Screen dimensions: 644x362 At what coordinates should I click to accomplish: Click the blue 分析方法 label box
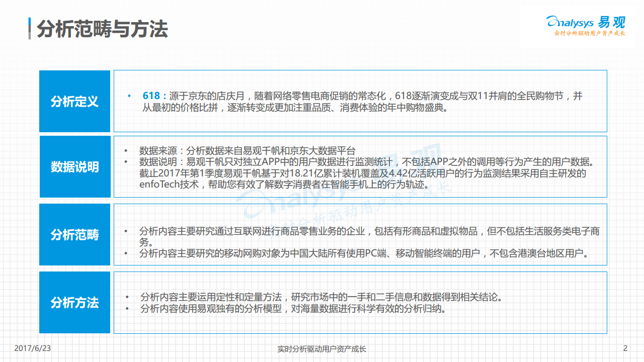pyautogui.click(x=74, y=302)
